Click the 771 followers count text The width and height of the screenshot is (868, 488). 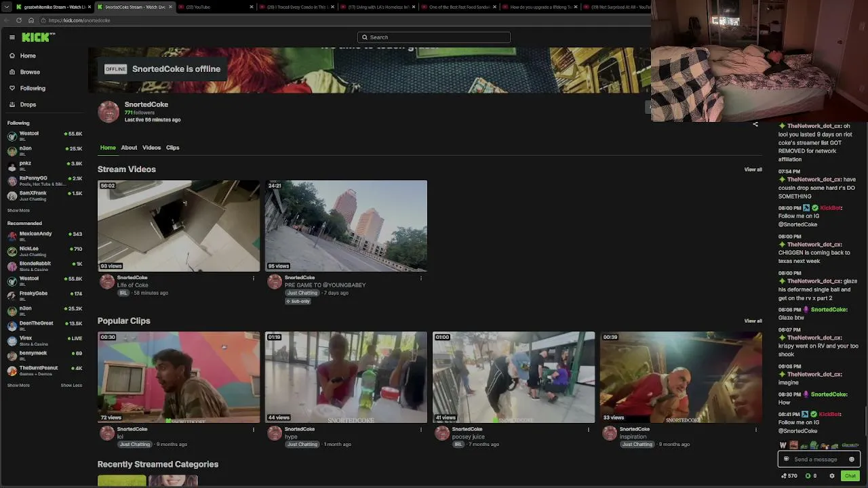tap(140, 113)
